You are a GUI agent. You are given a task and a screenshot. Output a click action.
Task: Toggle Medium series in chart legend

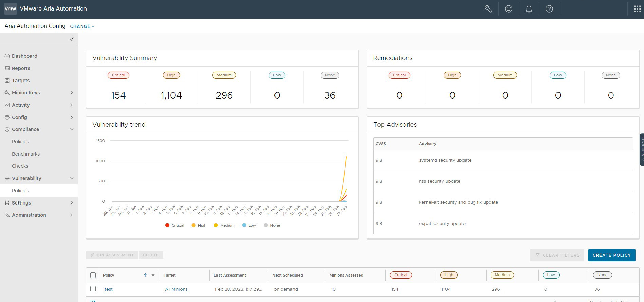tap(224, 225)
